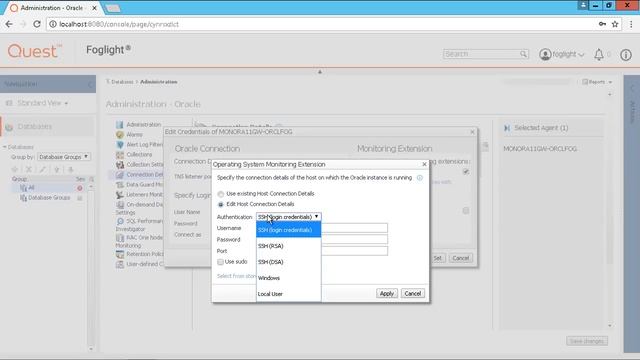Reload the browser page
Viewport: 640px width, 360px height.
coord(37,24)
